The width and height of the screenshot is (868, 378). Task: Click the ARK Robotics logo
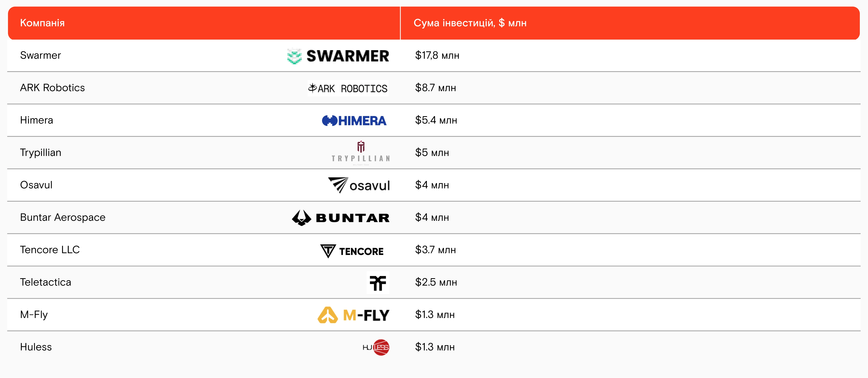point(348,88)
